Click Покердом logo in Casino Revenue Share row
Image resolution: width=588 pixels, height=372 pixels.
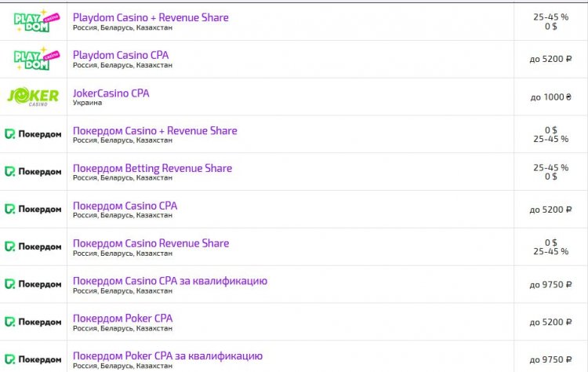point(33,246)
